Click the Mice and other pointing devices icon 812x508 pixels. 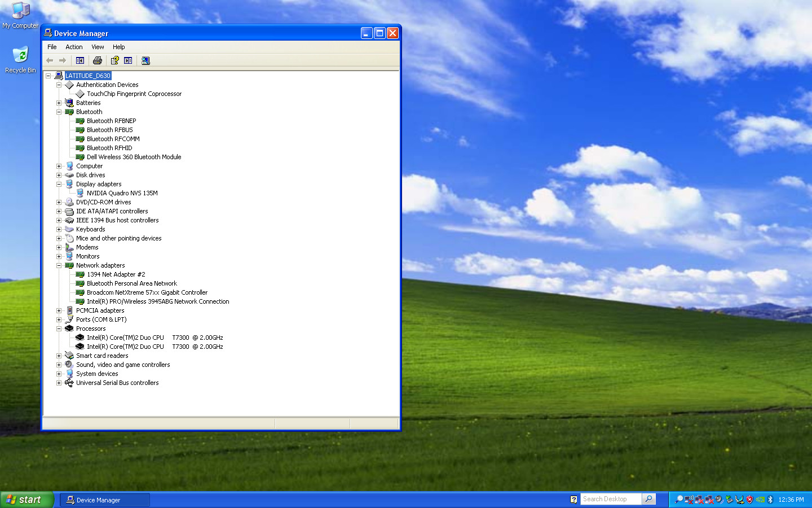click(x=69, y=238)
